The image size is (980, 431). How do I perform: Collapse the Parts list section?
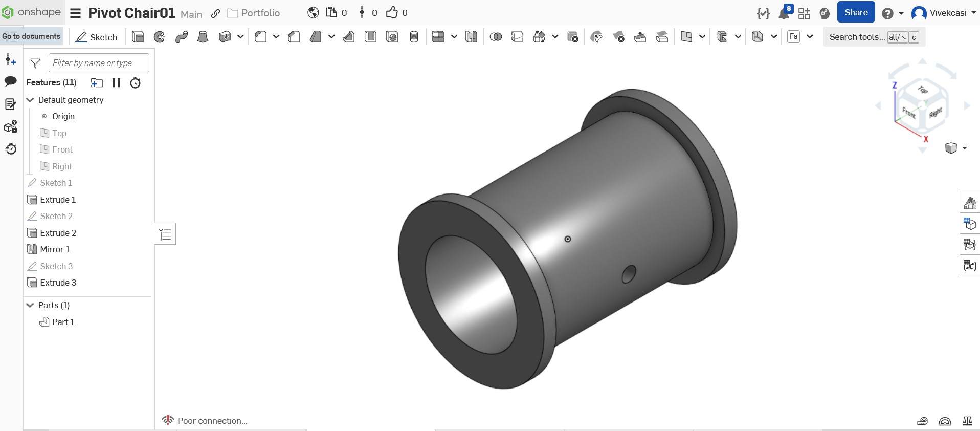(x=30, y=305)
